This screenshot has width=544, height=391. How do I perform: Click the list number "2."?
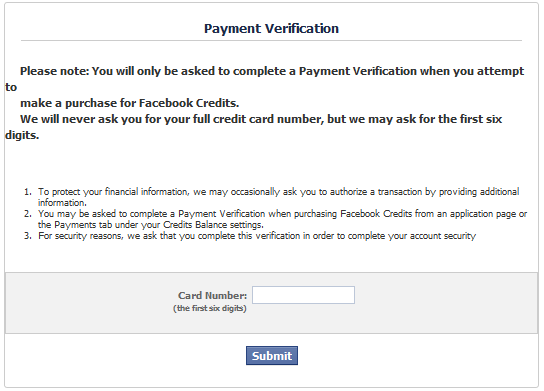(x=28, y=214)
